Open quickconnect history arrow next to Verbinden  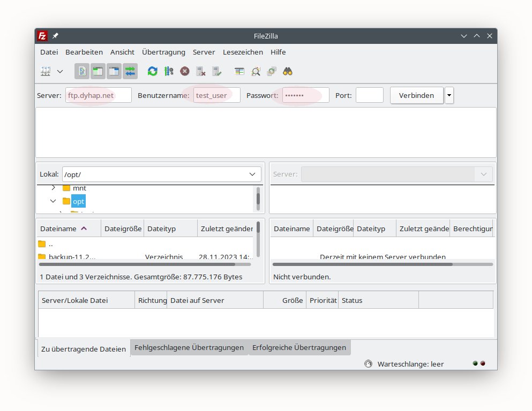tap(449, 95)
